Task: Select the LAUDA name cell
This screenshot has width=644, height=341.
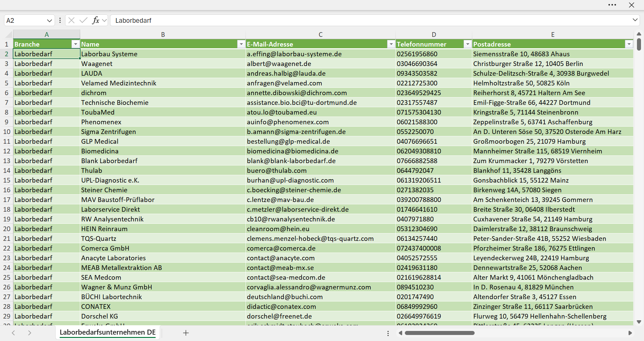Action: 163,73
